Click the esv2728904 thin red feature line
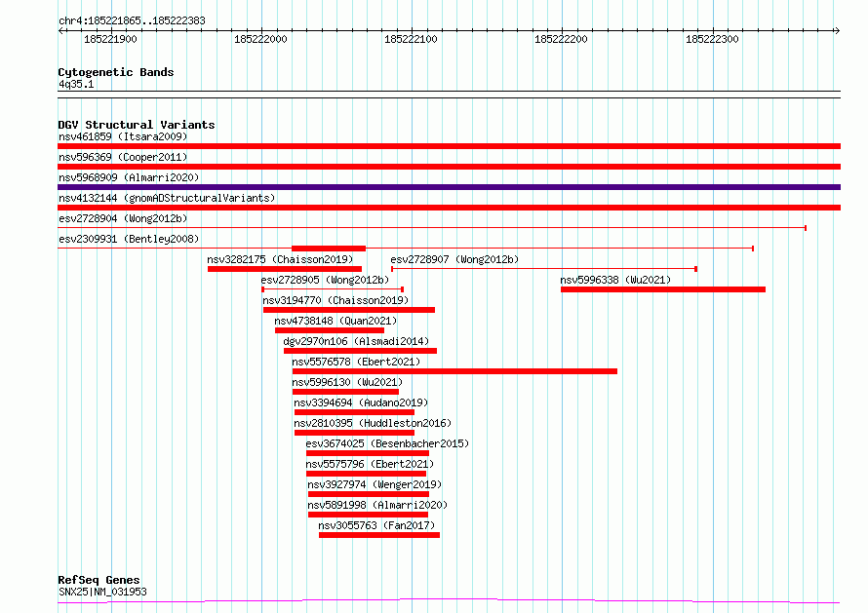This screenshot has height=613, width=868. [432, 228]
